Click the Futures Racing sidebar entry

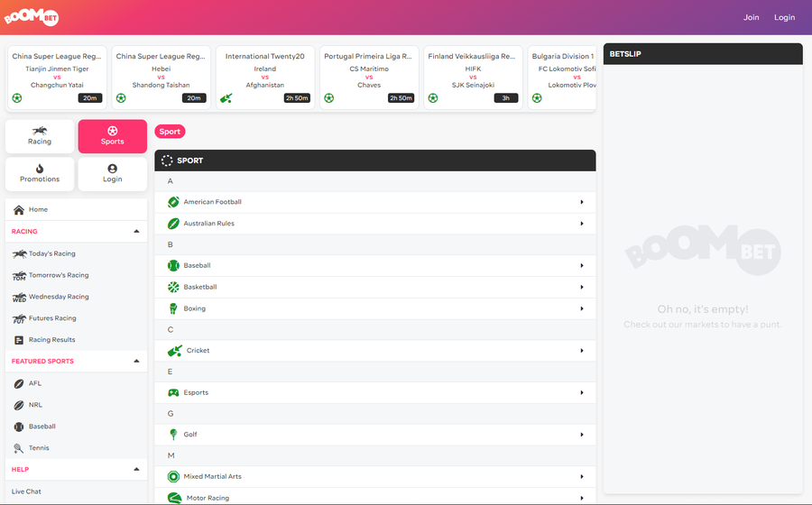point(76,318)
